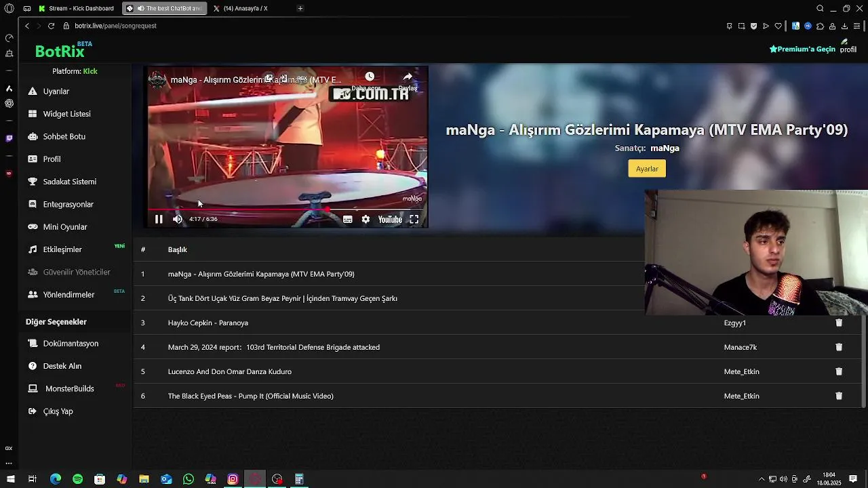The height and width of the screenshot is (488, 868).
Task: Click the Destek Alın question icon
Action: (x=33, y=366)
